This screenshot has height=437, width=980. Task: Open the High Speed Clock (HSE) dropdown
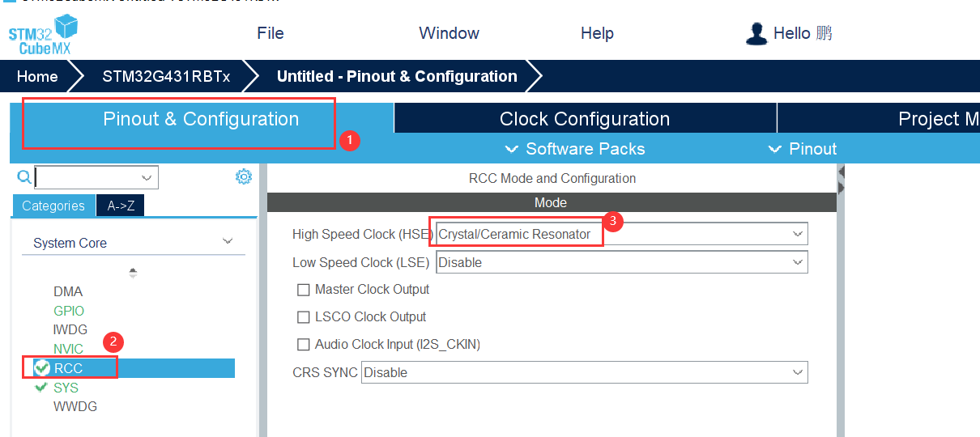click(x=621, y=235)
